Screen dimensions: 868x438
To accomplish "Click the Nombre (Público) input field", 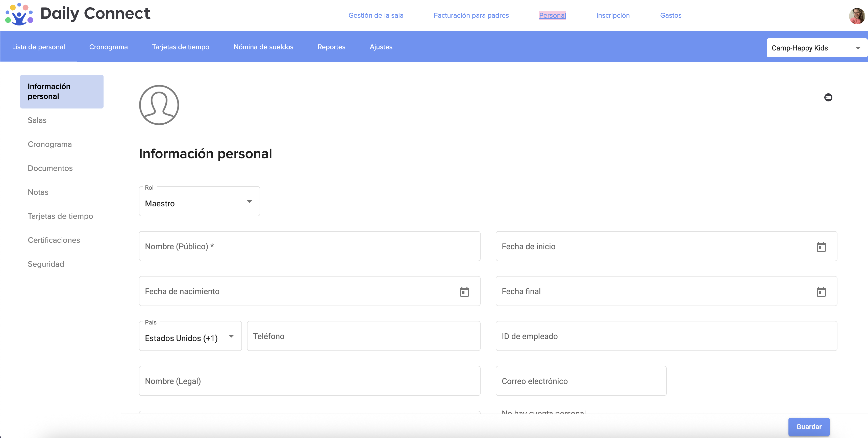I will 309,247.
